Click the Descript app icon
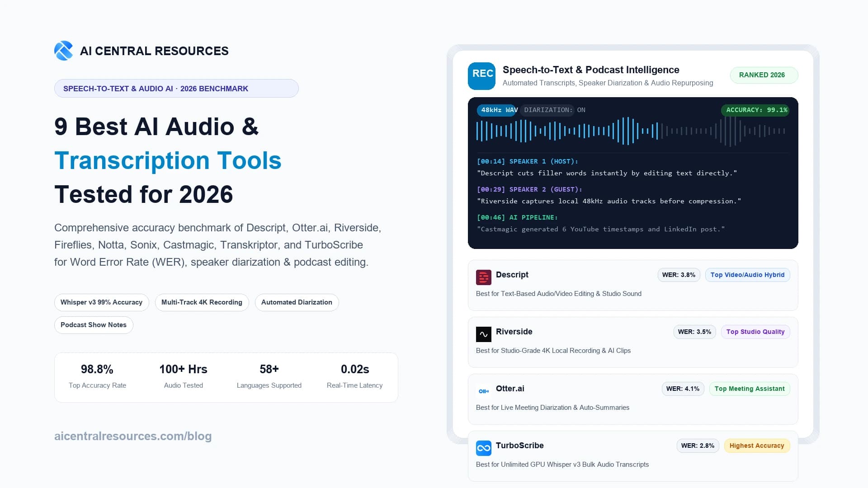The image size is (868, 488). point(483,277)
